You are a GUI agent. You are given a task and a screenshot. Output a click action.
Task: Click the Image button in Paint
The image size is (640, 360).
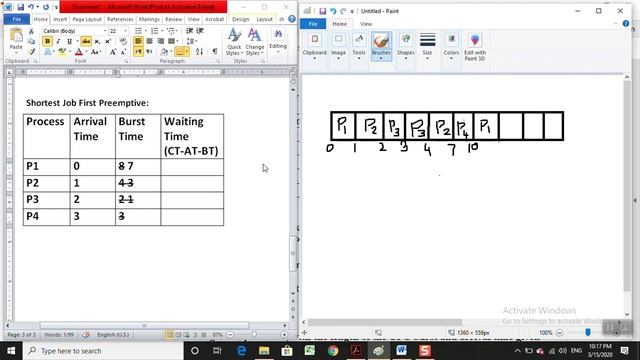[x=338, y=47]
